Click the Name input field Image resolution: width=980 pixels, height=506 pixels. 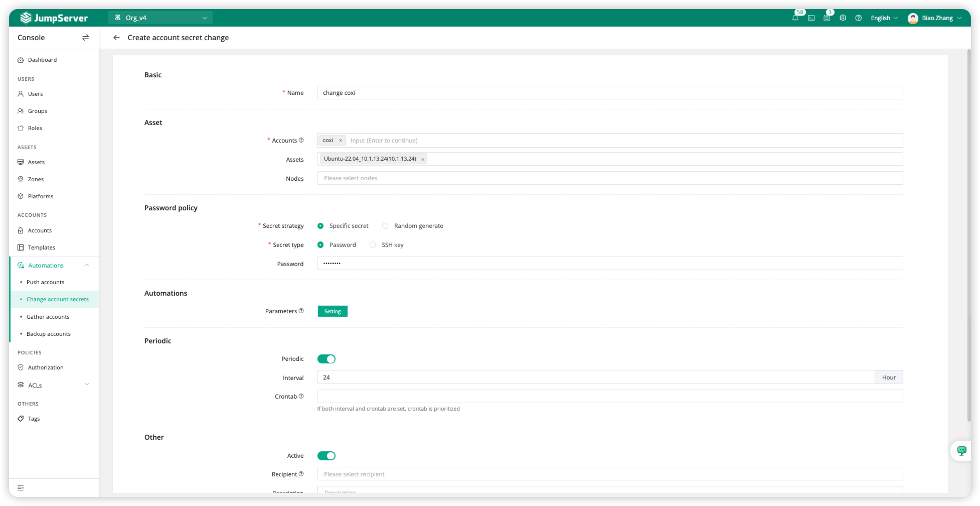pyautogui.click(x=610, y=93)
